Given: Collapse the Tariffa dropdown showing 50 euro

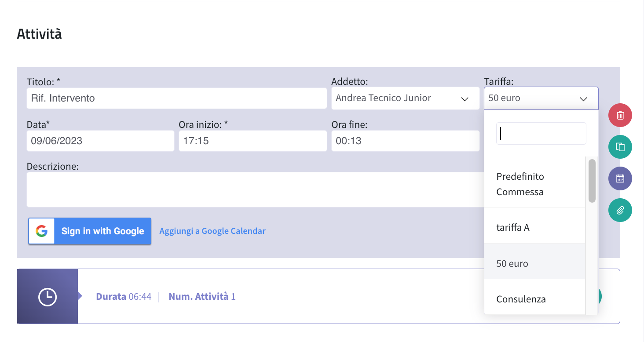Looking at the screenshot, I should tap(541, 98).
